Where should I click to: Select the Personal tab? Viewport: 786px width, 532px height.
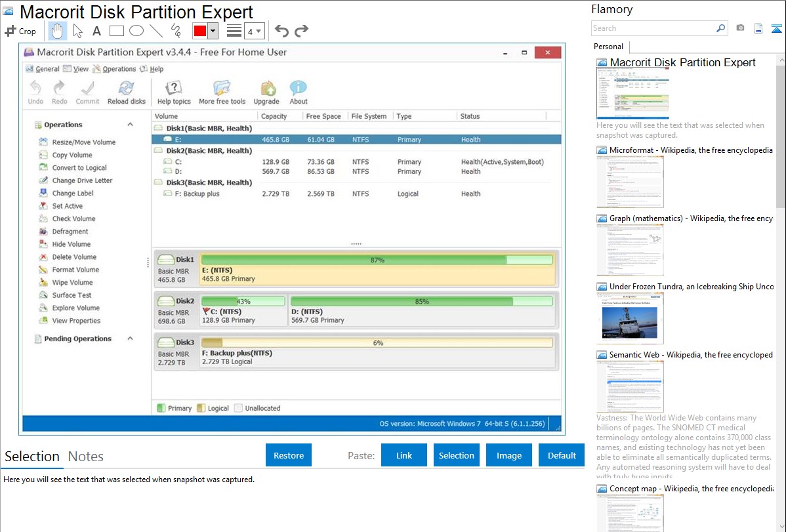[x=609, y=47]
